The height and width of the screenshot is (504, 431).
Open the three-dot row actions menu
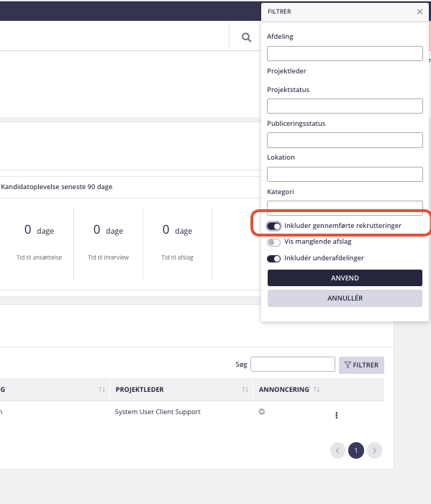point(337,415)
